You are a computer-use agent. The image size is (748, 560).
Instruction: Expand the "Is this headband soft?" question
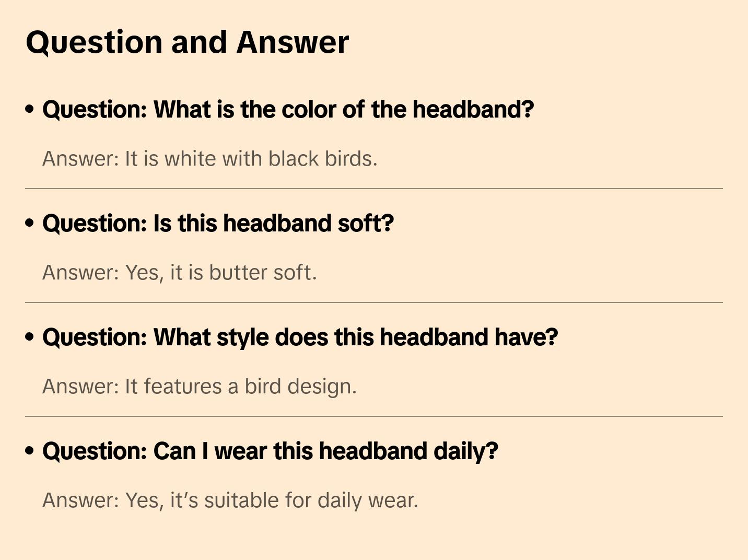tap(218, 224)
